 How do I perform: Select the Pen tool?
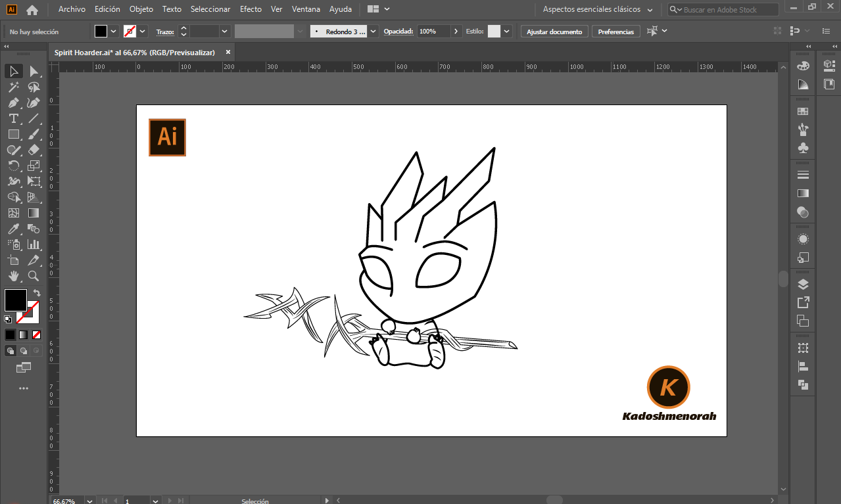click(14, 103)
